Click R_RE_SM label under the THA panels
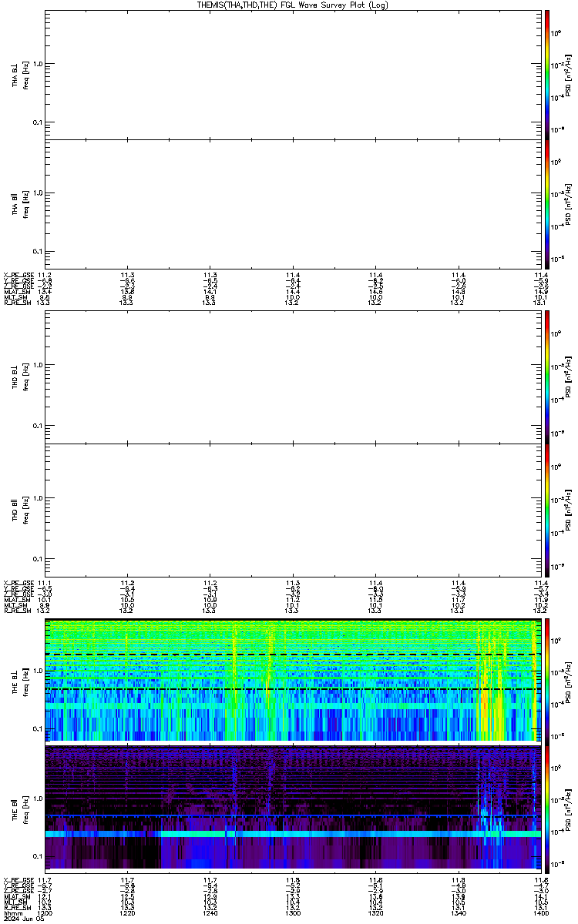 click(17, 303)
